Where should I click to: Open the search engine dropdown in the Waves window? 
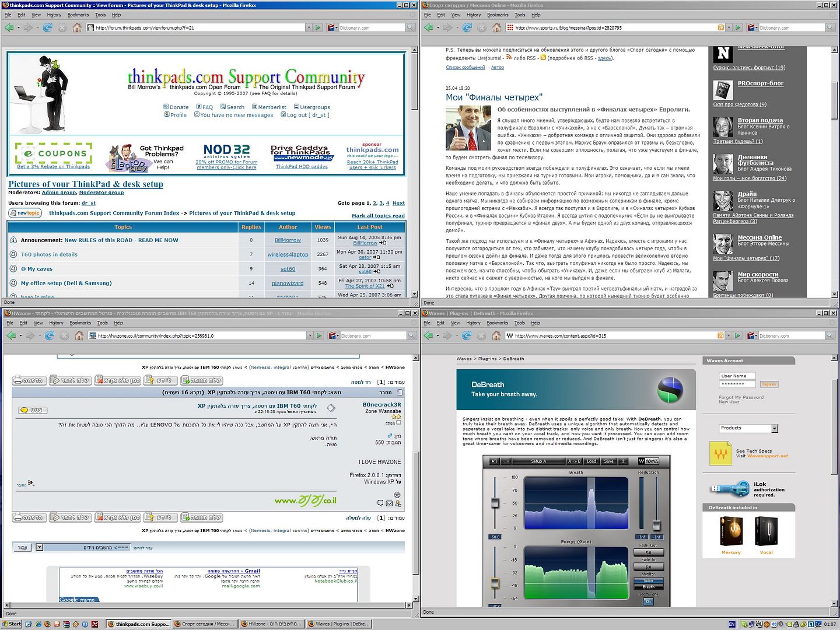tap(752, 335)
